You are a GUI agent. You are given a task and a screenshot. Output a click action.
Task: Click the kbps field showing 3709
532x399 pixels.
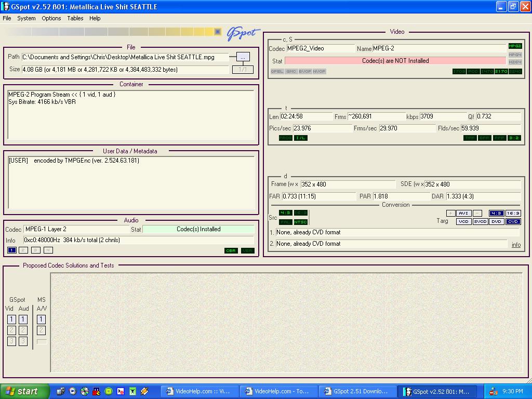443,116
